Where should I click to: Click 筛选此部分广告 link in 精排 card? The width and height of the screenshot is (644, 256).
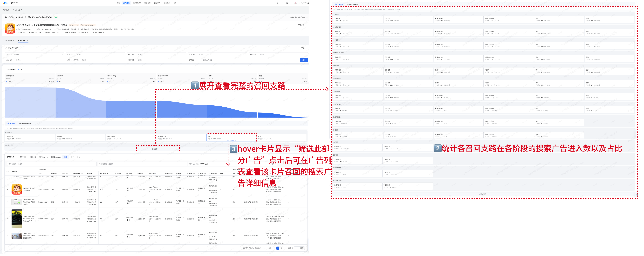coord(231,140)
